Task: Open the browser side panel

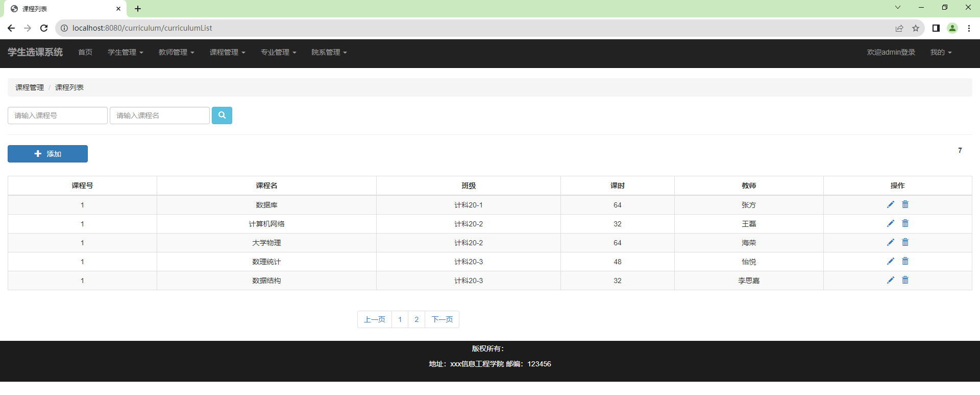Action: [x=936, y=28]
